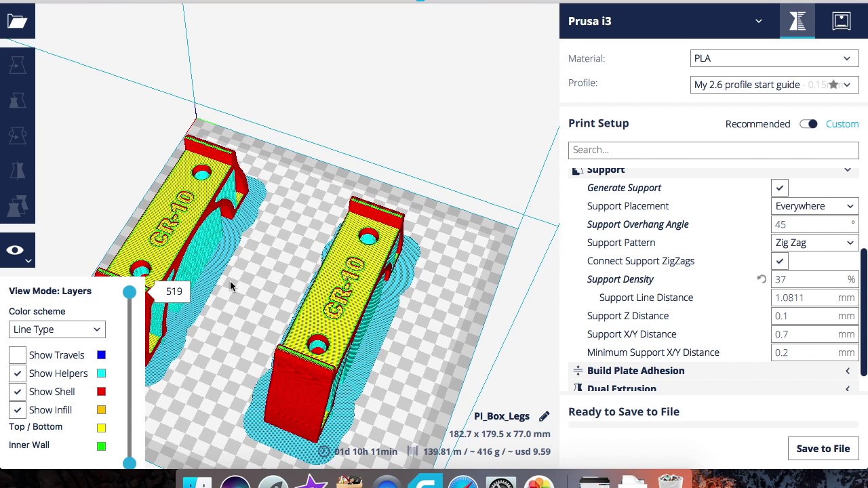
Task: Open Safari from the Dock
Action: click(x=462, y=483)
